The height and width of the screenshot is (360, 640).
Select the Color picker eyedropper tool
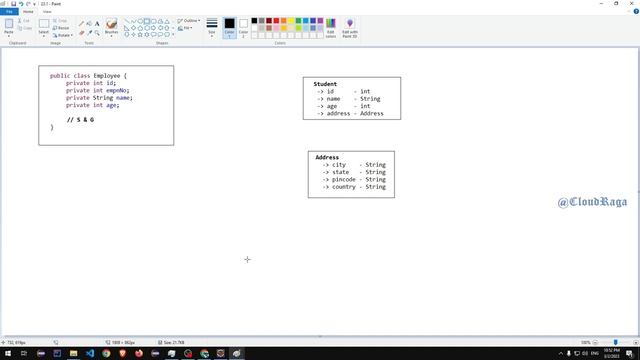(x=89, y=33)
